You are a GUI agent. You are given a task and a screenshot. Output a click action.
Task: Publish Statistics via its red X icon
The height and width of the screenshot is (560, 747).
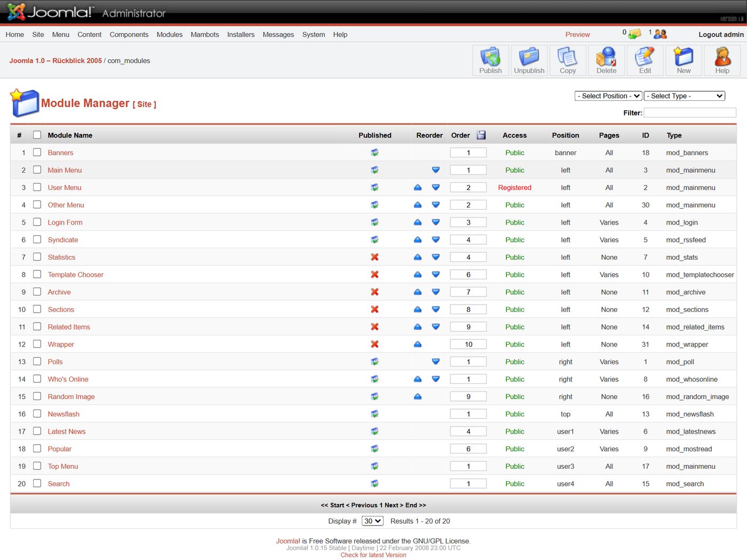click(x=375, y=257)
